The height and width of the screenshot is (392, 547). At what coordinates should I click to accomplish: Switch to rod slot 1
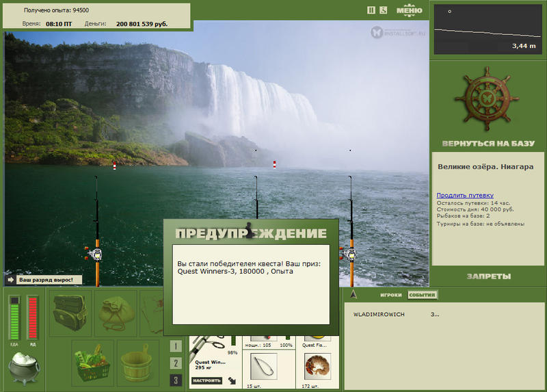[x=176, y=346]
